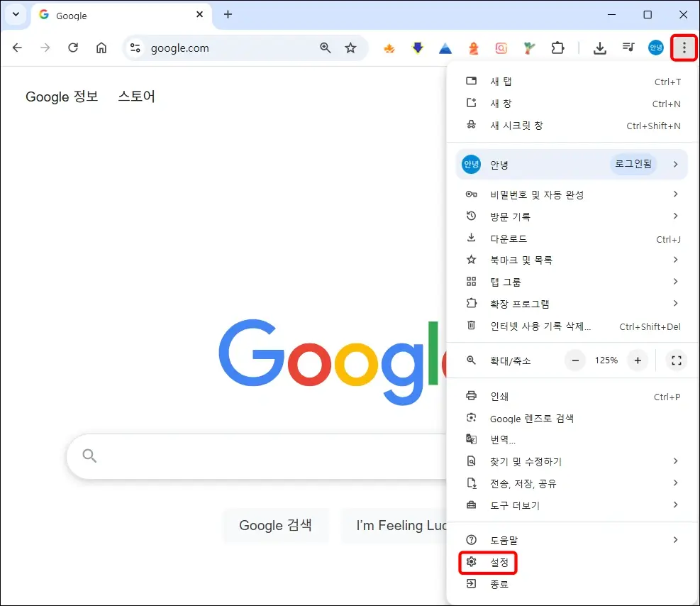Image resolution: width=700 pixels, height=606 pixels.
Task: Expand 찾기 및 수정하기 submenu
Action: (x=573, y=461)
